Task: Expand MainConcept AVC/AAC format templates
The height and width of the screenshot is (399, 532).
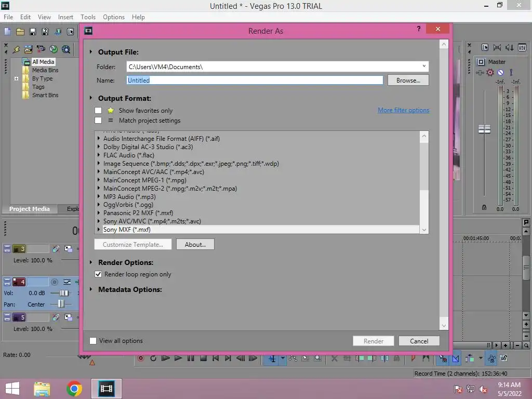Action: (x=99, y=171)
